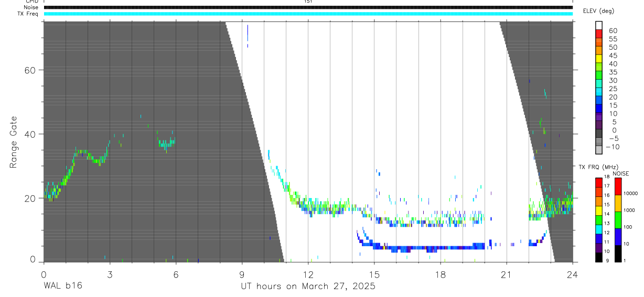Click the ELEV scale label '25'
This screenshot has width=644, height=297.
(x=613, y=89)
